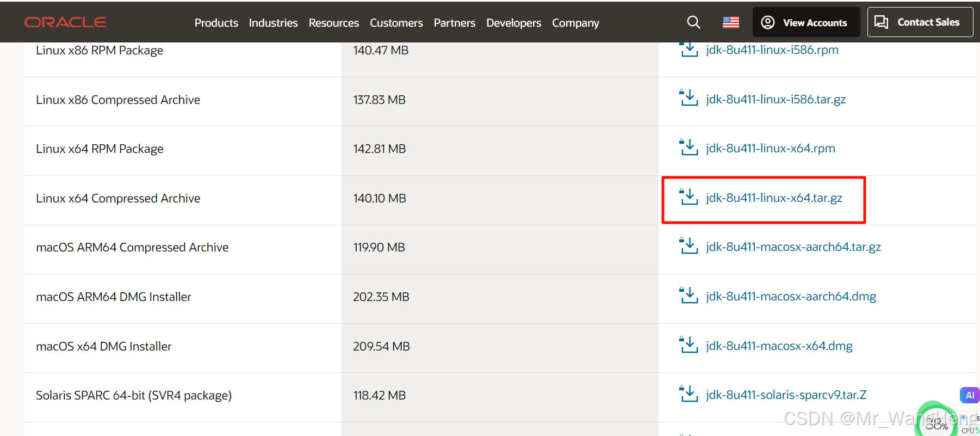Download jdk-8u411-linux-i586.tar.gz link

point(776,100)
